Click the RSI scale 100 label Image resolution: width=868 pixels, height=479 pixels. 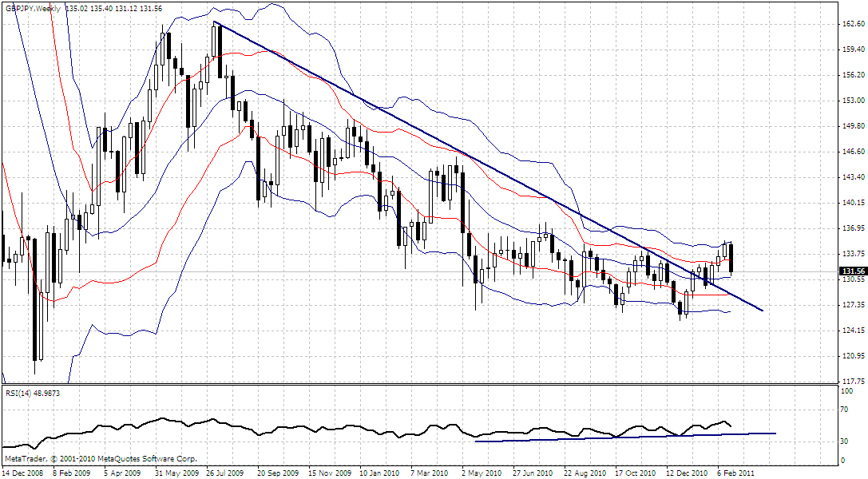847,391
